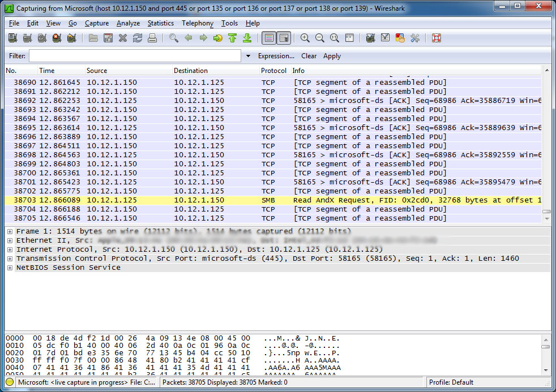Screen dimensions: 556x392
Task: Restart the running live capture
Action: pos(72,38)
